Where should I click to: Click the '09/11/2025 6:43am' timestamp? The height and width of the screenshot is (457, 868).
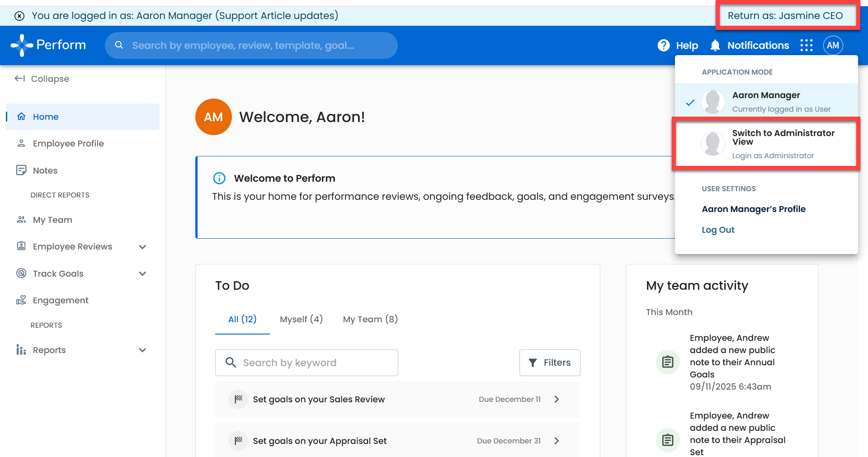pos(731,386)
